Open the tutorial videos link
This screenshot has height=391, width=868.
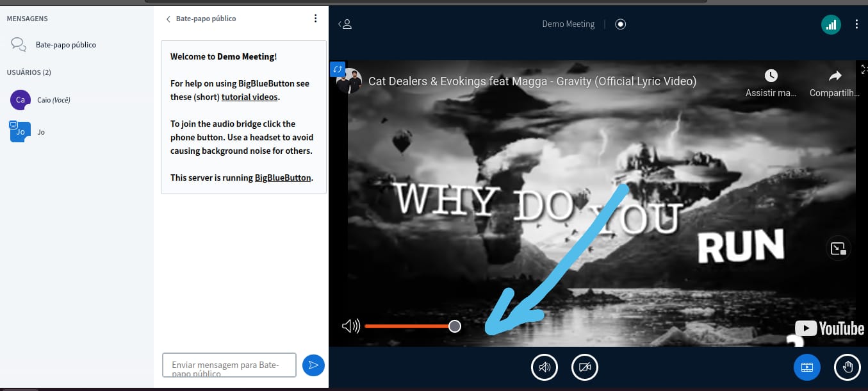(x=250, y=97)
